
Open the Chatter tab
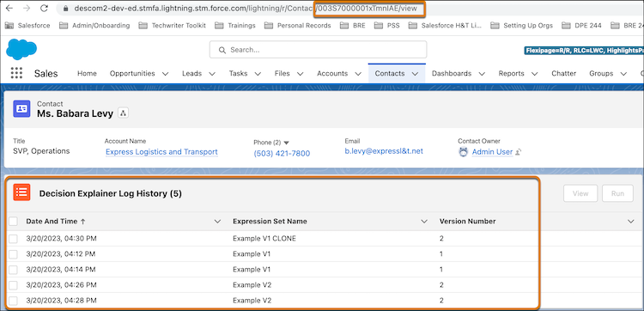[563, 74]
